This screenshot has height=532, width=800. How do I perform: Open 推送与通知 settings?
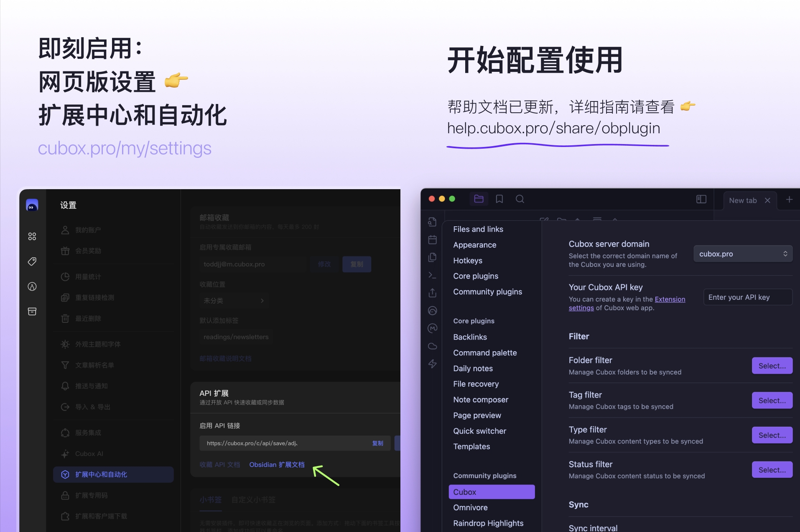114,386
